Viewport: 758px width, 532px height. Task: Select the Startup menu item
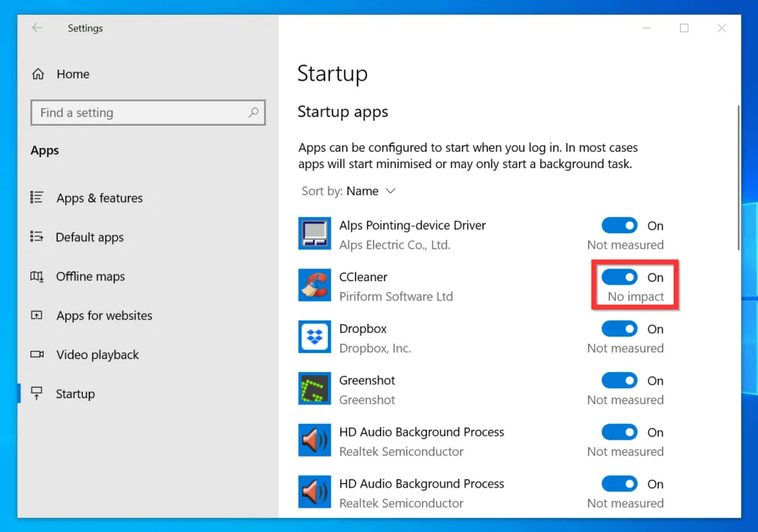coord(75,394)
